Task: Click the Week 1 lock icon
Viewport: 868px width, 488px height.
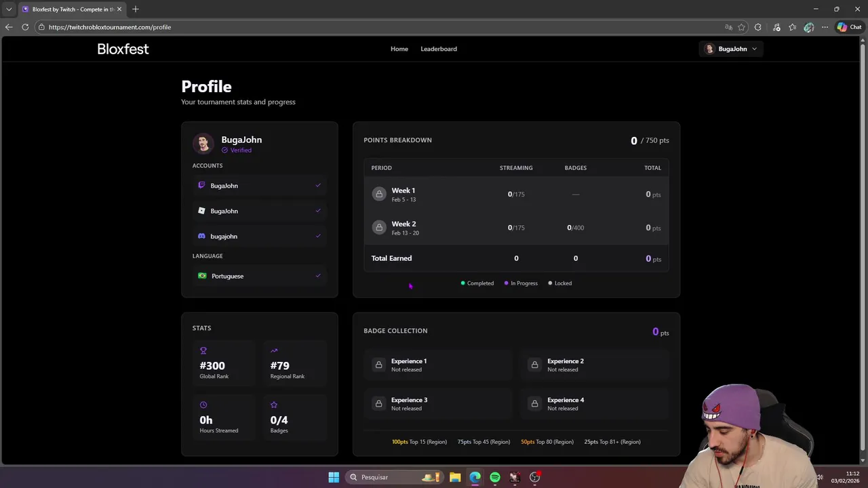Action: [x=379, y=194]
